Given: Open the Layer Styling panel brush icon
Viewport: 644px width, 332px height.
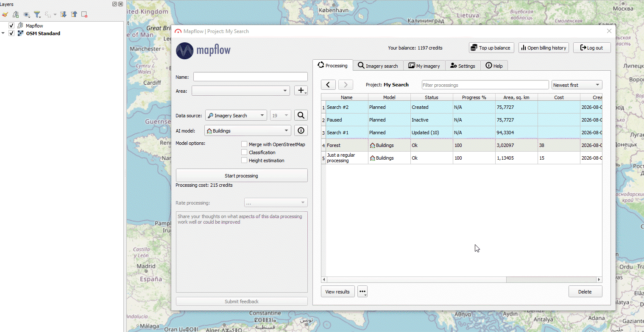Looking at the screenshot, I should tap(5, 14).
